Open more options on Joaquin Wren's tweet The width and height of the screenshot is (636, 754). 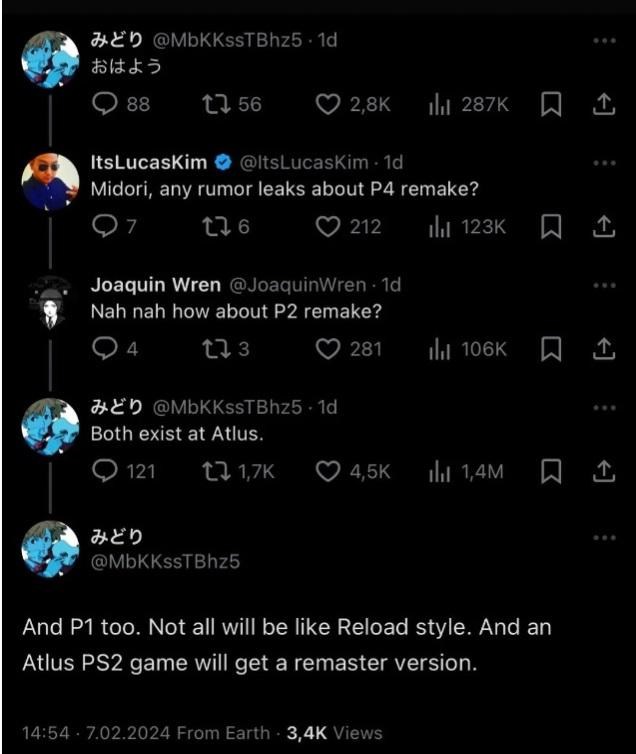pos(604,285)
